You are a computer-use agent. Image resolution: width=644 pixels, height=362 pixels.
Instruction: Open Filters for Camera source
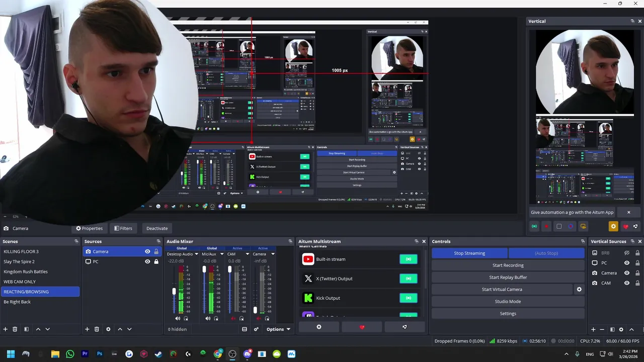123,228
